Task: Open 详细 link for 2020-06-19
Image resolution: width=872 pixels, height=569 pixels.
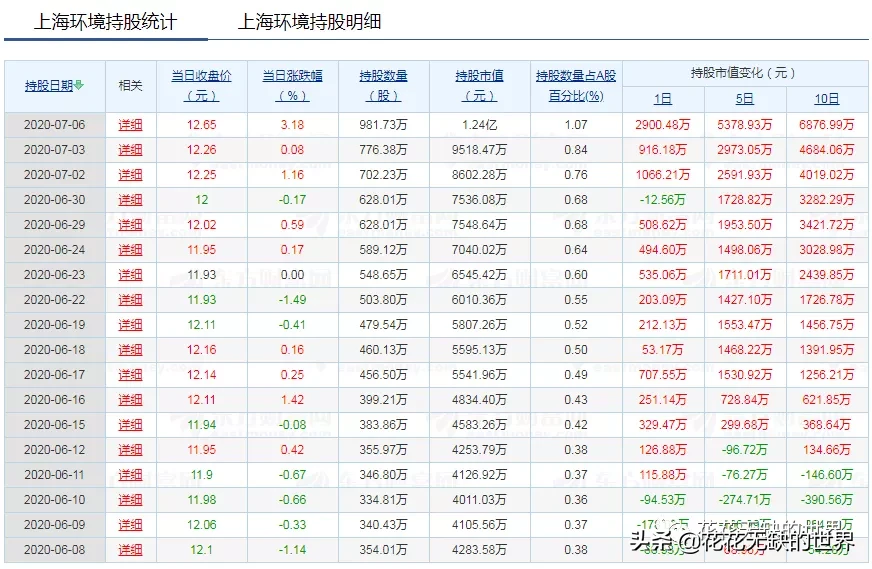Action: 130,325
